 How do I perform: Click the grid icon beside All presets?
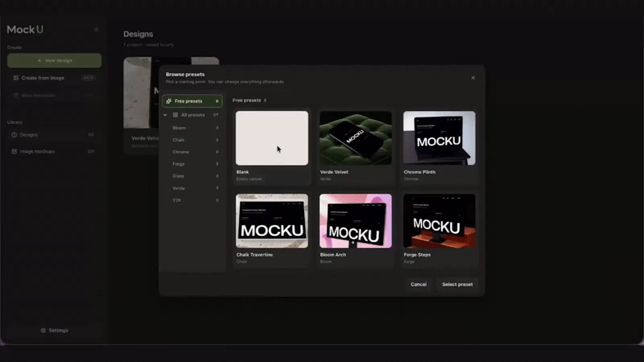point(175,115)
